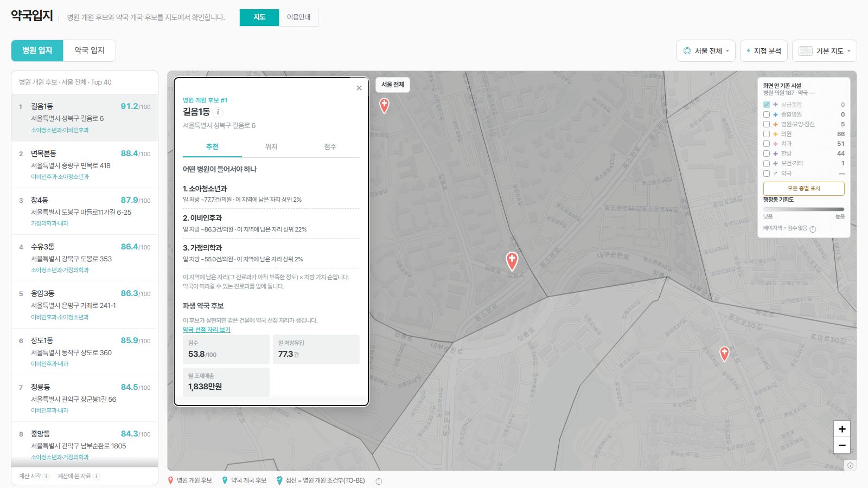Screen dimensions: 868x488
Task: Select the 청룡동 candidate row
Action: (85, 399)
